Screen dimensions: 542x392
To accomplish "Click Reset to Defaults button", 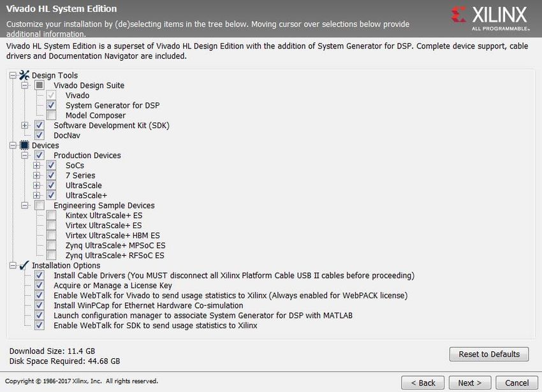I will 489,354.
